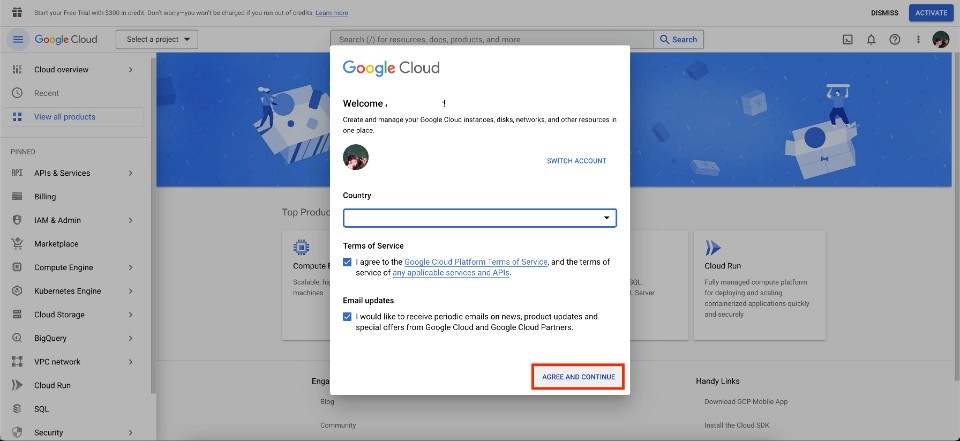Open the Select a project dropdown
Viewport: 960px width, 441px height.
(157, 39)
